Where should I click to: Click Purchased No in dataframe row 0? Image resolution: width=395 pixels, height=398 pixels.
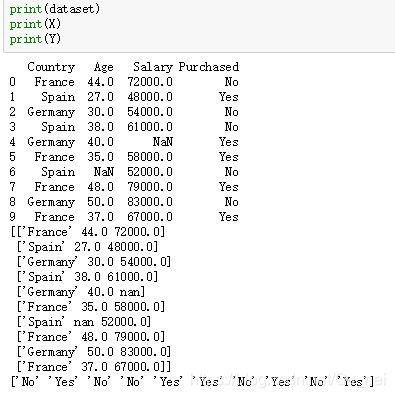click(231, 82)
